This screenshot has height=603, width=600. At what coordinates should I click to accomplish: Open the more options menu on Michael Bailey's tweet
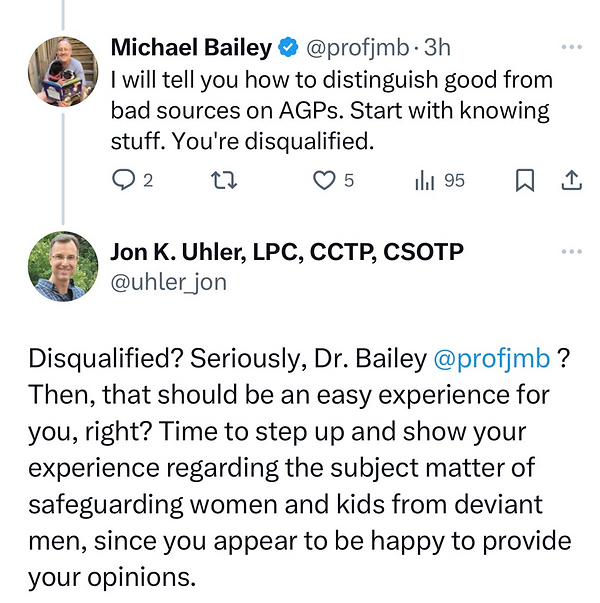(x=571, y=47)
